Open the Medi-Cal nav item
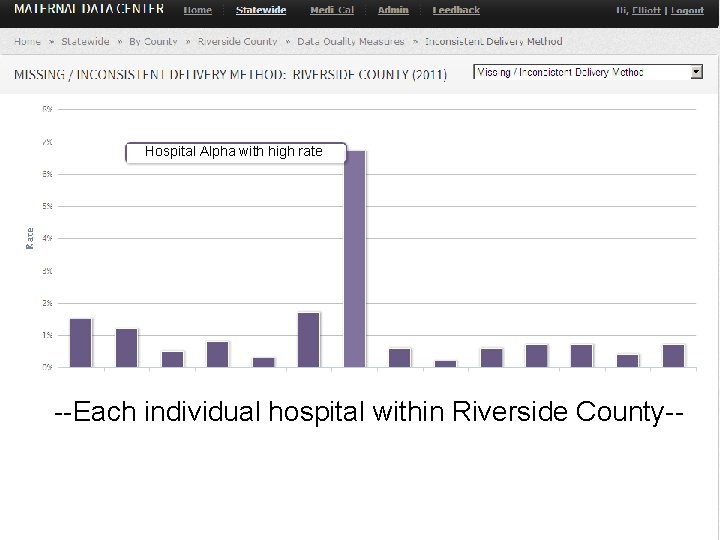 332,10
